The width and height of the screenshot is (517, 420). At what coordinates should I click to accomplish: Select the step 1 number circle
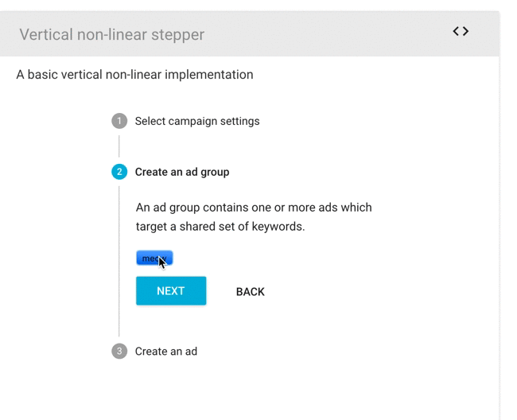point(119,121)
